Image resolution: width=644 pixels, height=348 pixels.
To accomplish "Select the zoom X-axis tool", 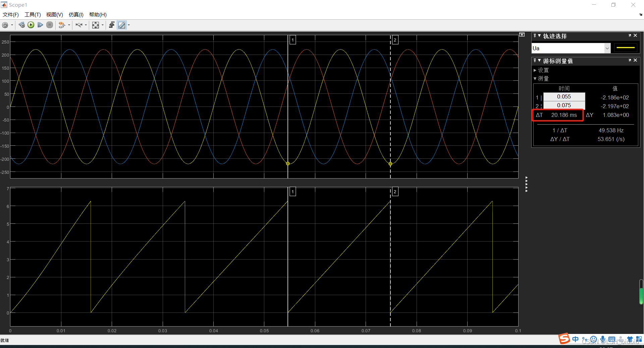I will pos(79,25).
